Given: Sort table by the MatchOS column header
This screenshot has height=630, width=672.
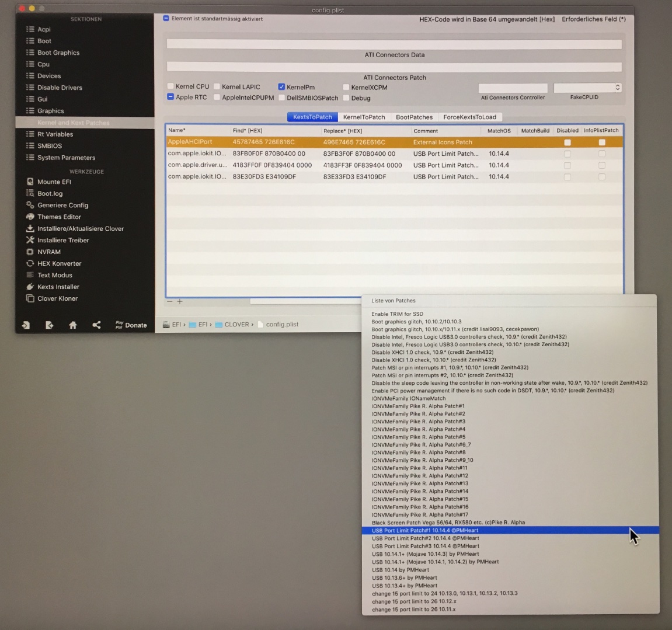Looking at the screenshot, I should click(x=499, y=131).
